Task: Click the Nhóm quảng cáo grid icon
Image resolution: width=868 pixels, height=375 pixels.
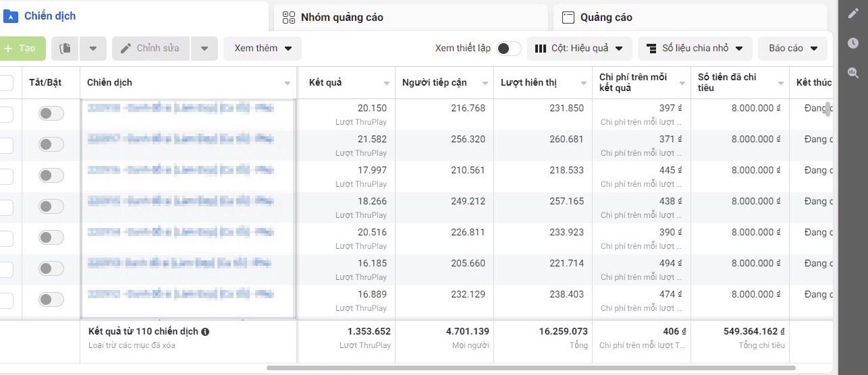Action: (x=289, y=18)
